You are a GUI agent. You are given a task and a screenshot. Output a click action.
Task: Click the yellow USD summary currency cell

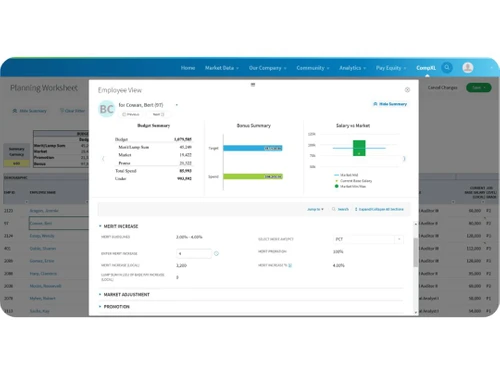coord(16,163)
